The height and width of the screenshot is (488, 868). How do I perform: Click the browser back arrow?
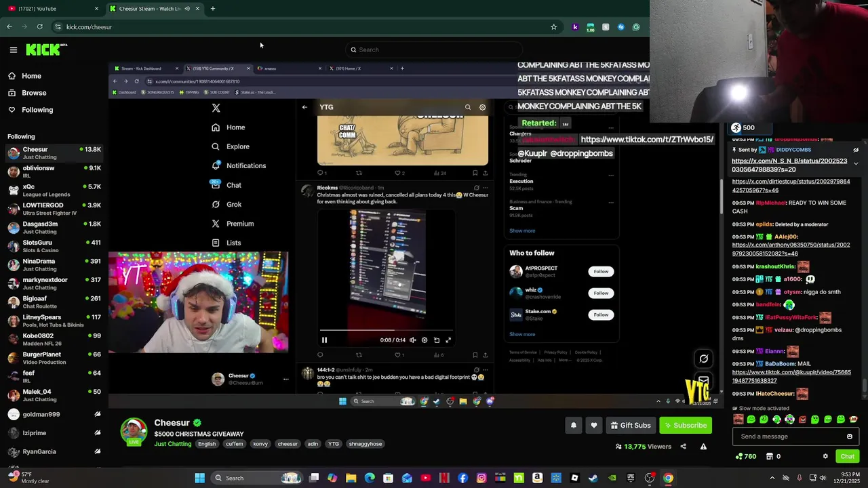point(9,27)
